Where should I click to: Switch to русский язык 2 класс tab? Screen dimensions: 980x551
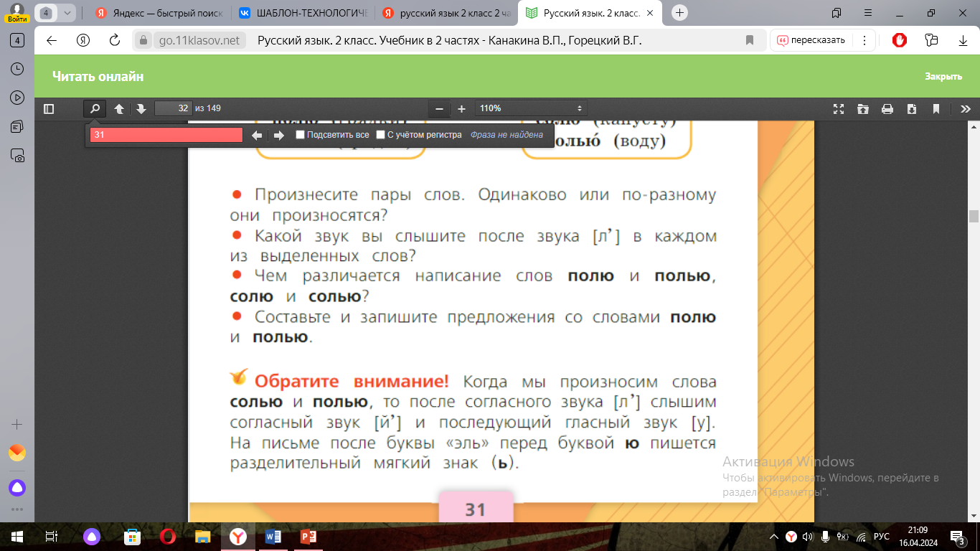point(446,13)
